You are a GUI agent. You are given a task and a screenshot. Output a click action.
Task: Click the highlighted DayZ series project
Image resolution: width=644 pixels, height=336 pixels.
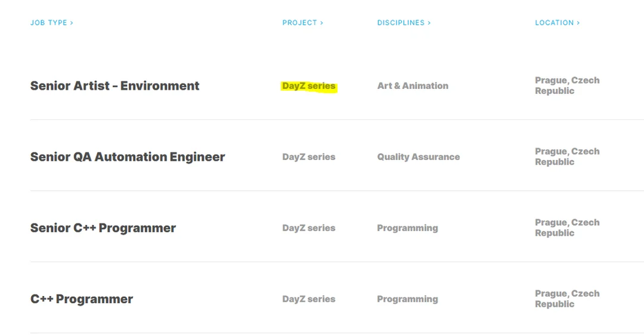point(308,86)
